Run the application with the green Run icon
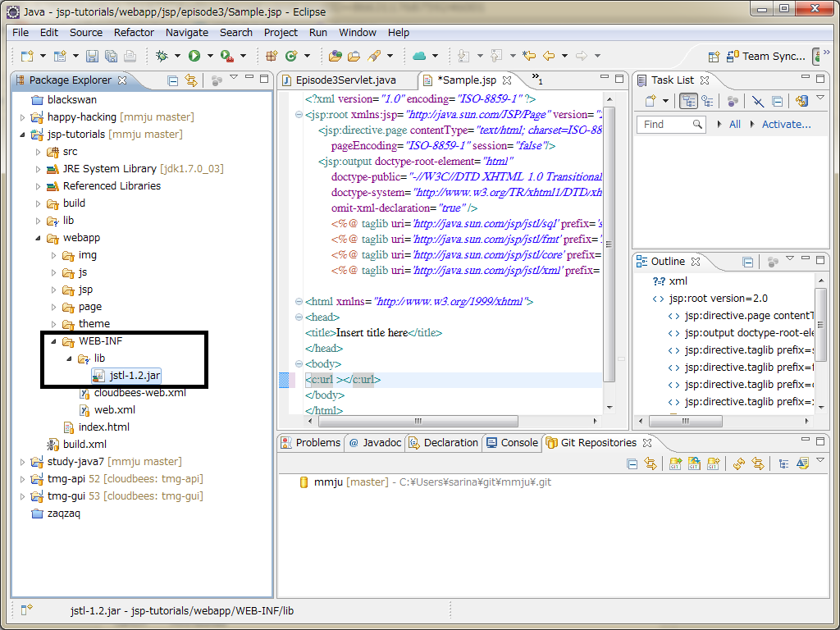The height and width of the screenshot is (630, 840). pos(194,56)
